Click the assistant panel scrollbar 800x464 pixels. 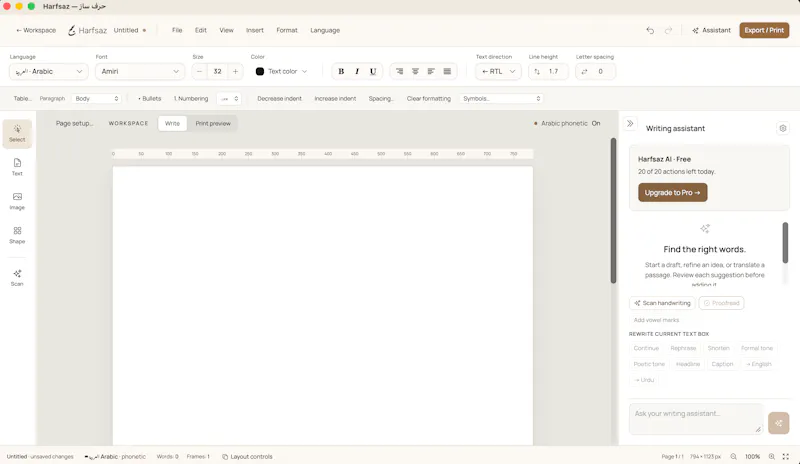pyautogui.click(x=785, y=243)
